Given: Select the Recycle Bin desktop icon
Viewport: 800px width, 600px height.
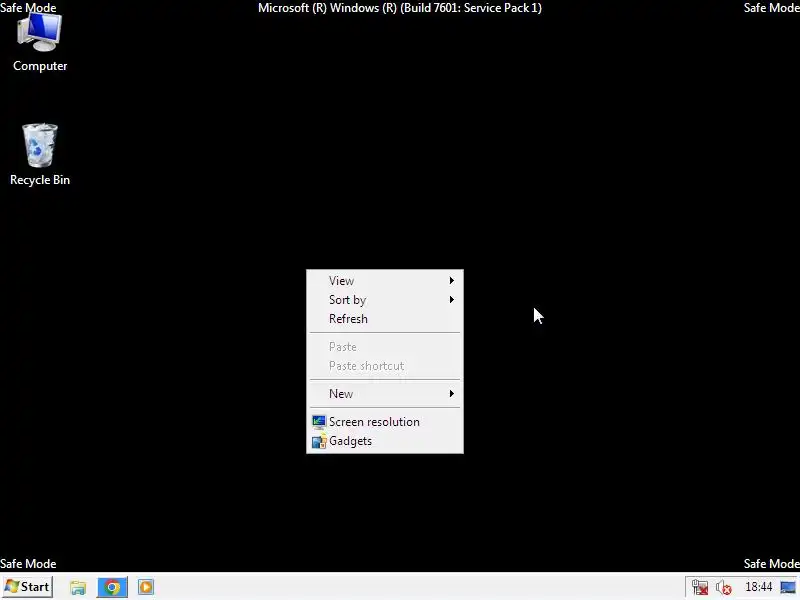Looking at the screenshot, I should [40, 155].
